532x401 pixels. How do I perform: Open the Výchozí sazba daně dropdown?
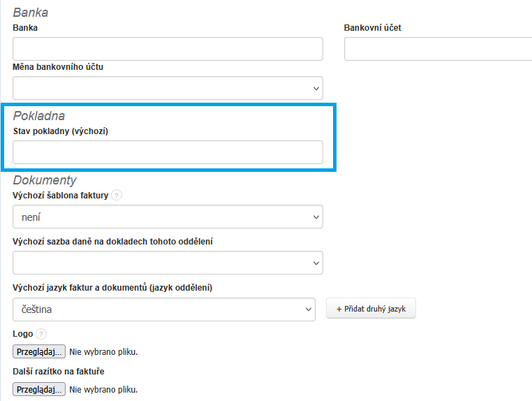pyautogui.click(x=168, y=263)
